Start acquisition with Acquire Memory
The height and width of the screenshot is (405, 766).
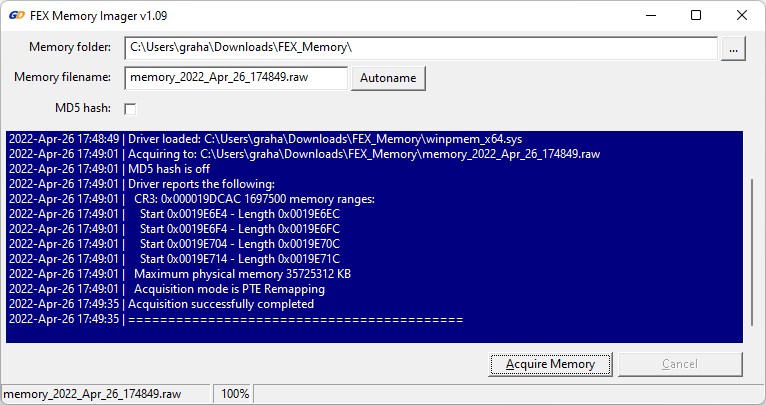click(550, 364)
